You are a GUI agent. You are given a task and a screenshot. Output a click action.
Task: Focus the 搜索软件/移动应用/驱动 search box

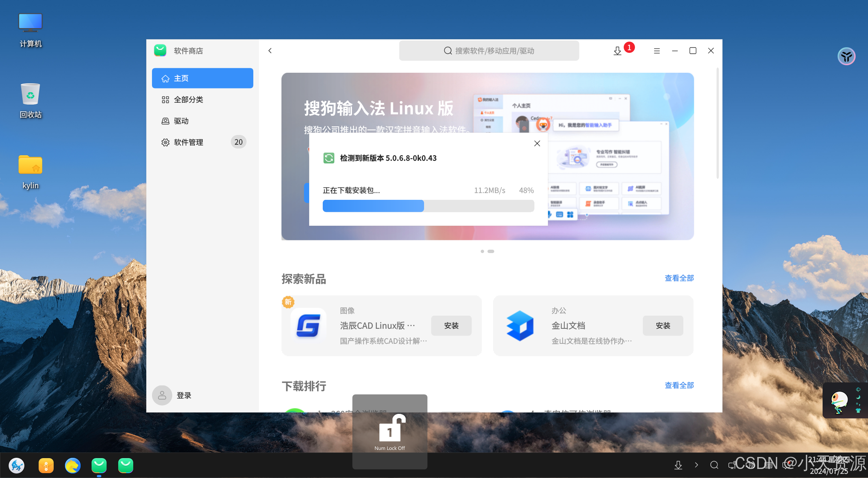[489, 51]
